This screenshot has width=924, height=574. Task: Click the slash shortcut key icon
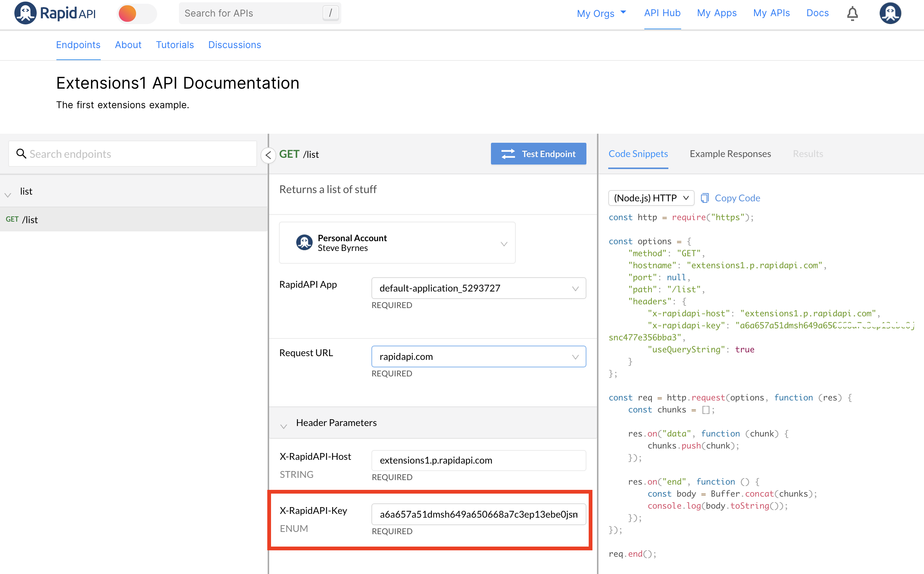point(330,13)
